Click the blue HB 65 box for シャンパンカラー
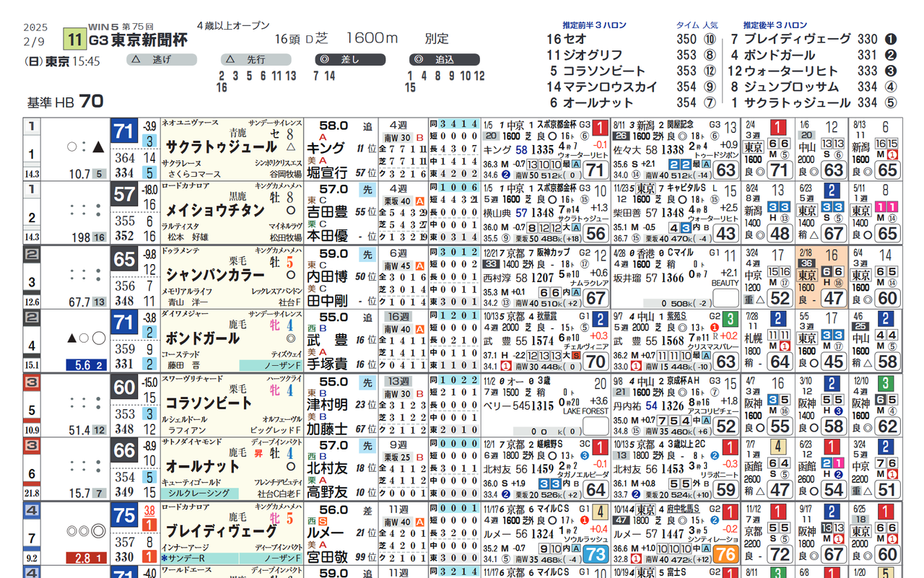This screenshot has width=924, height=578. click(x=124, y=259)
